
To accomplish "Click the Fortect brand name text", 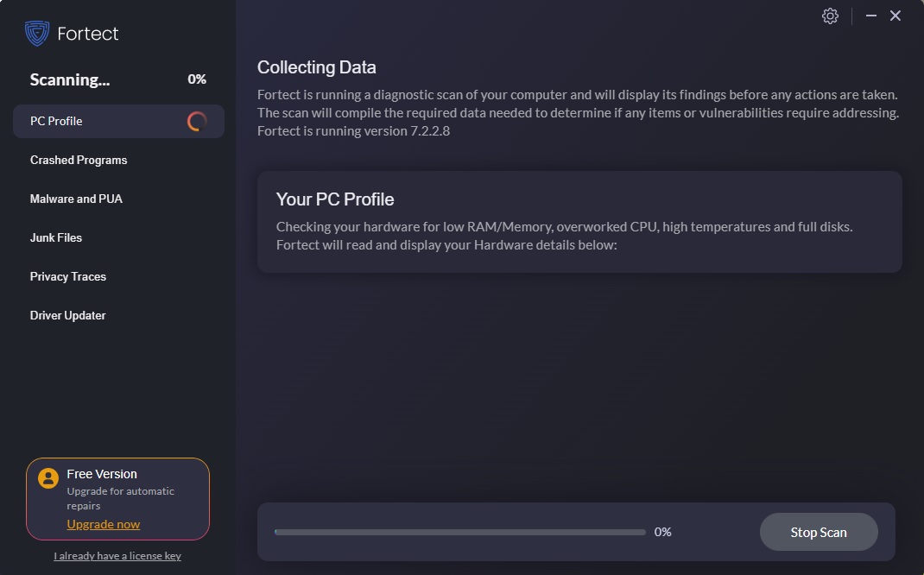I will [x=88, y=34].
